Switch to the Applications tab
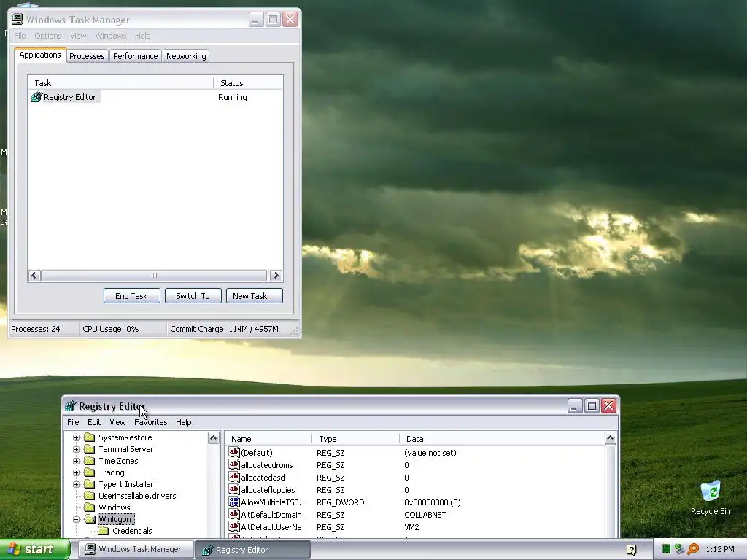 click(40, 55)
